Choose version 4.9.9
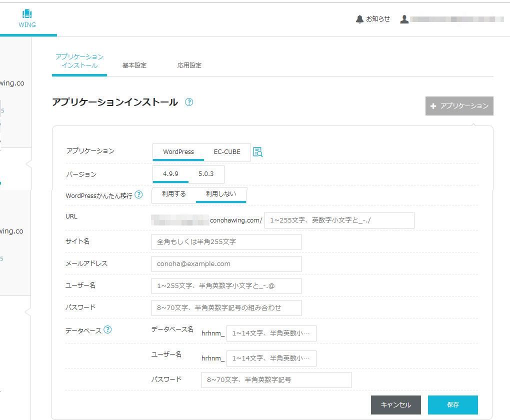The image size is (510, 420). tap(170, 174)
